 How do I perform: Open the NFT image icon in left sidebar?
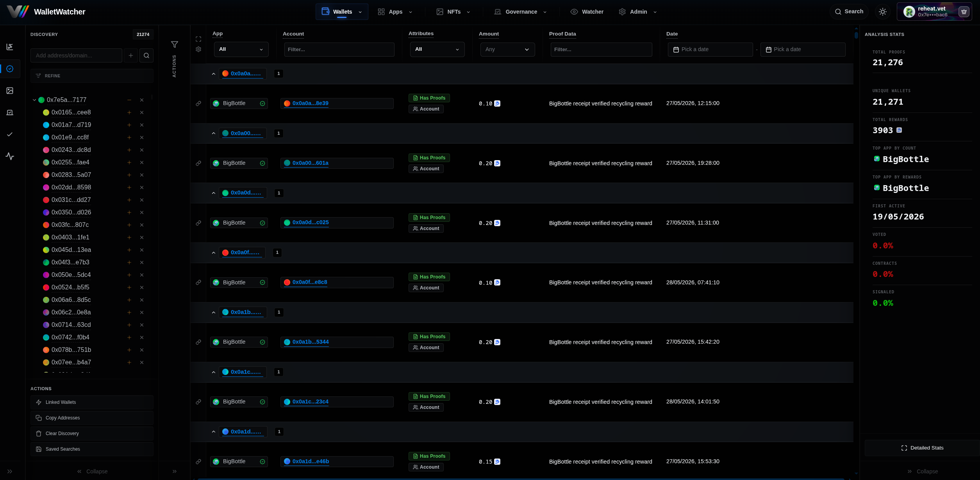10,91
